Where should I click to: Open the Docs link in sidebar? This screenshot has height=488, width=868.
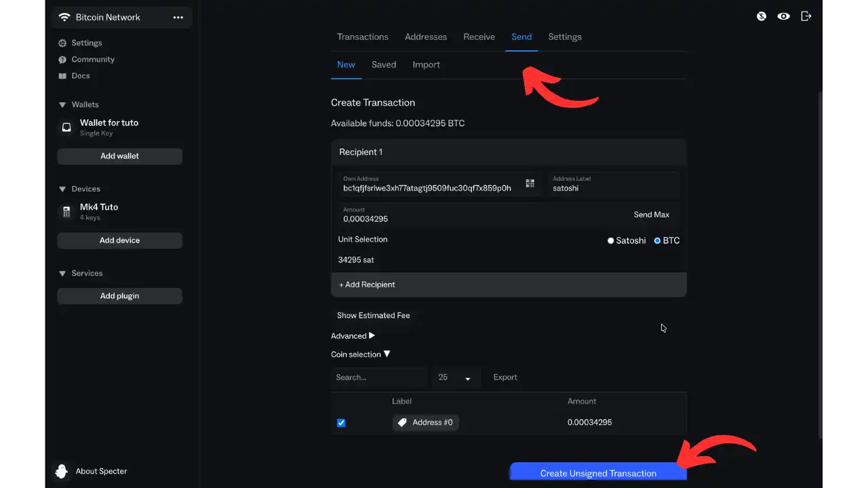coord(81,76)
